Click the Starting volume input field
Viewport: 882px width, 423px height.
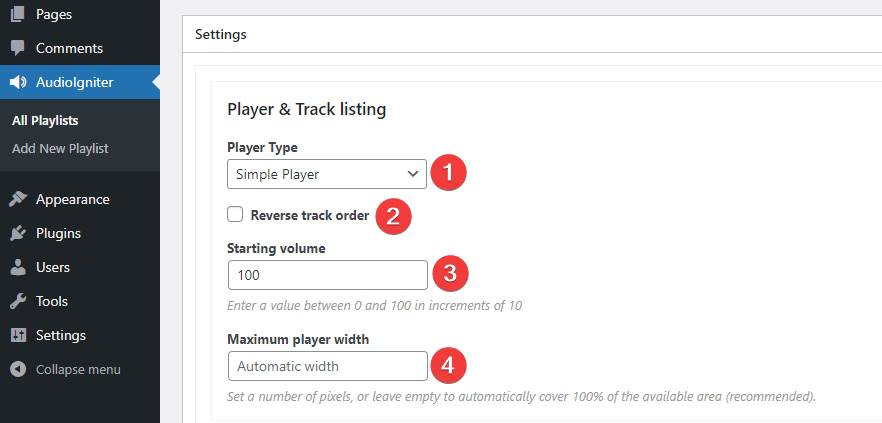(327, 275)
